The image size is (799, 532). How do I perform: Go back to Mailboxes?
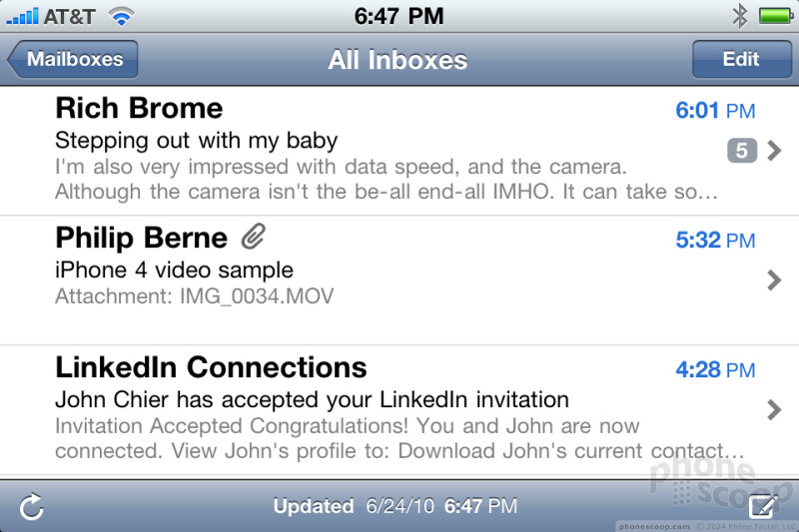(x=72, y=59)
